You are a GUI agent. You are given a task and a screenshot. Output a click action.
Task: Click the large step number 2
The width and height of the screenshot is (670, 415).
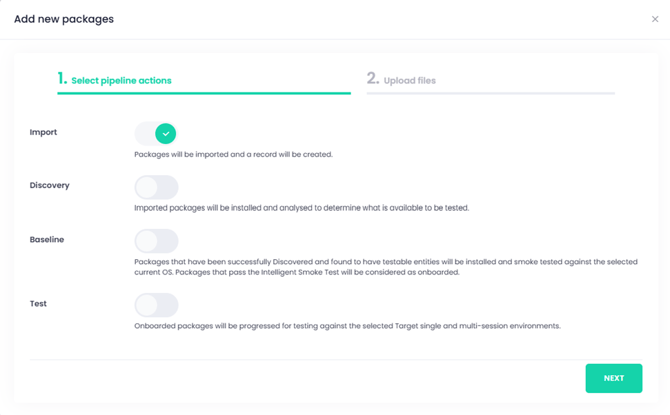(373, 78)
